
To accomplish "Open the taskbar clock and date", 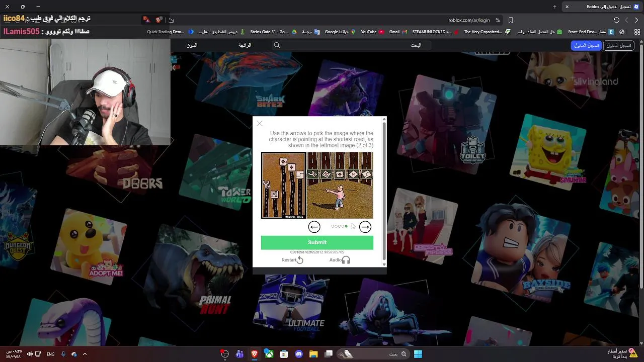I will [13, 354].
